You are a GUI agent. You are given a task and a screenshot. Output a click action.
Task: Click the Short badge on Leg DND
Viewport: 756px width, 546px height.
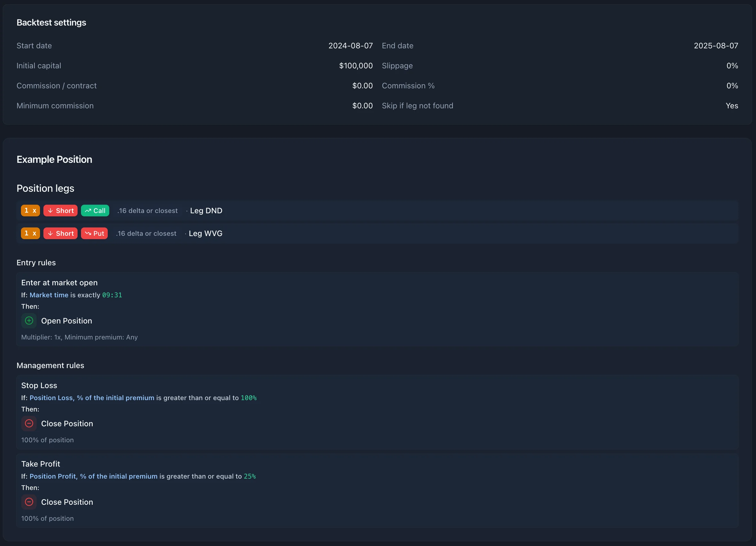(x=60, y=211)
